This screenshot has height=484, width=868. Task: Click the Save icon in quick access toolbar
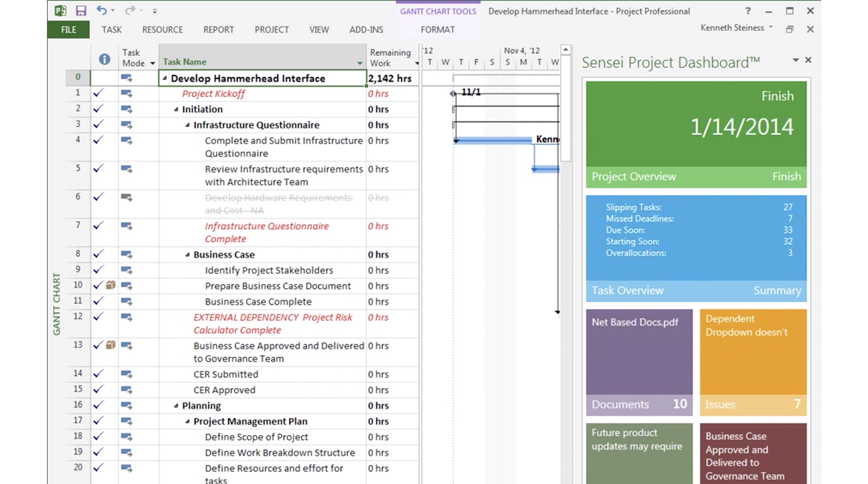tap(81, 10)
